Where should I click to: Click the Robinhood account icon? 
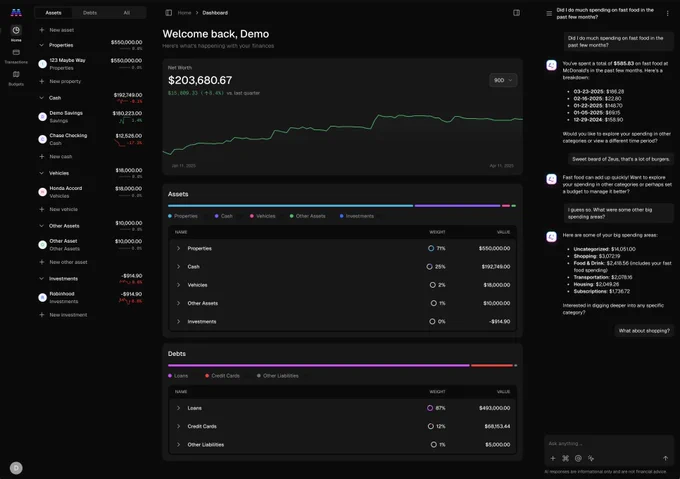point(42,297)
